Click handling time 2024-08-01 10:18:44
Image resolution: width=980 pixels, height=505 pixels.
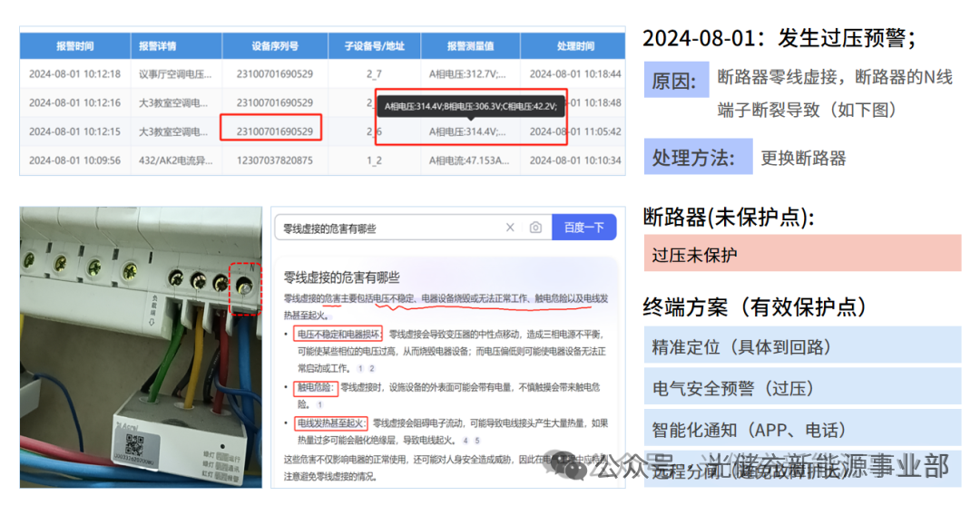(575, 73)
